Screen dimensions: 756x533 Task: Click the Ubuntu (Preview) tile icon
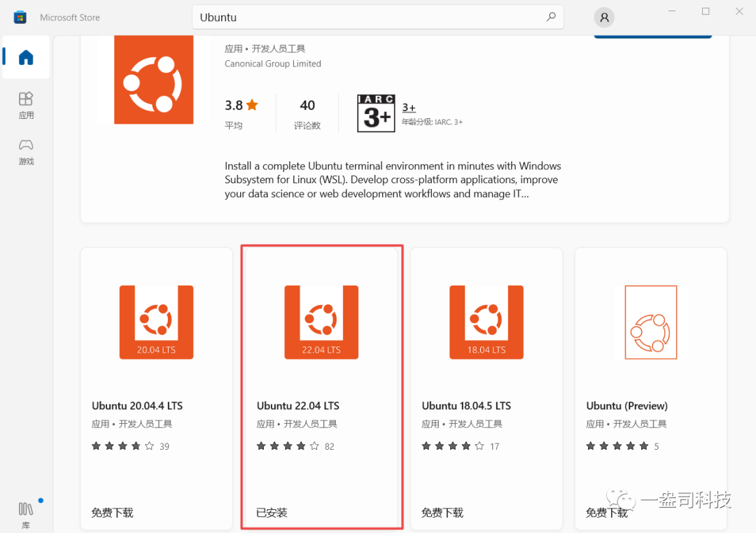click(651, 322)
